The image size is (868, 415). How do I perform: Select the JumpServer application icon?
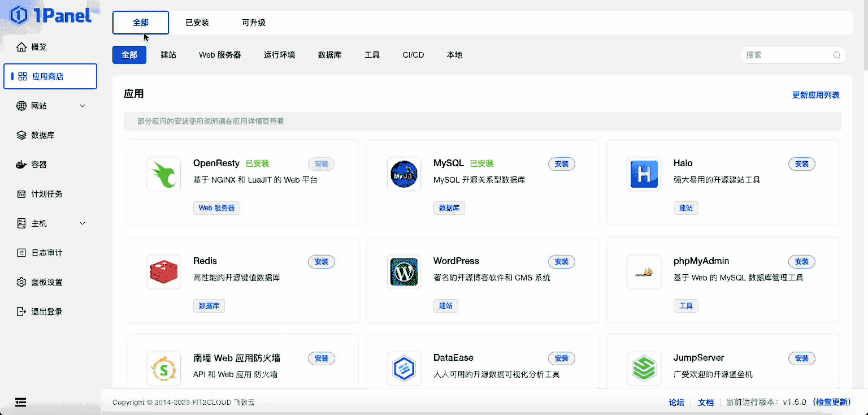[x=644, y=369]
